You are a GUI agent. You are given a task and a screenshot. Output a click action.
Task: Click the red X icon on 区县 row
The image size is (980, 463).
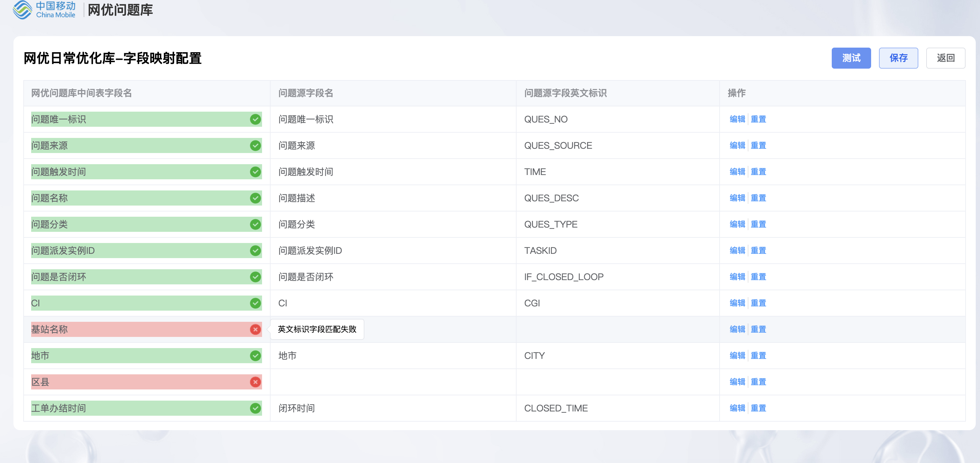click(x=255, y=382)
